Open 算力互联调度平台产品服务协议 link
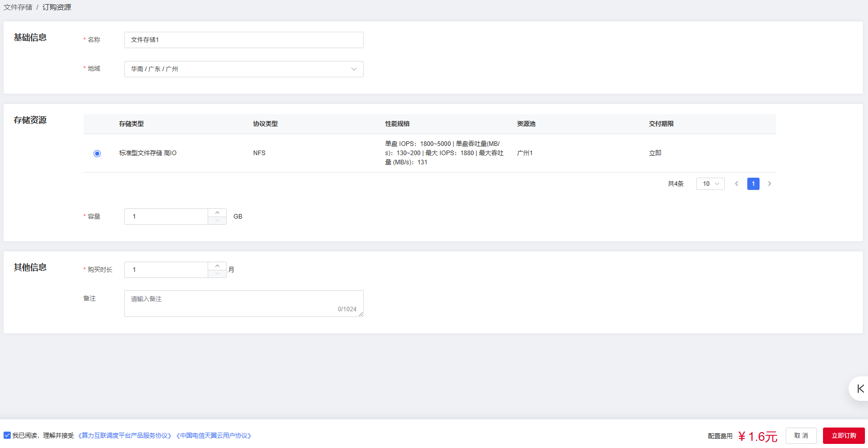Image resolution: width=868 pixels, height=448 pixels. [125, 436]
